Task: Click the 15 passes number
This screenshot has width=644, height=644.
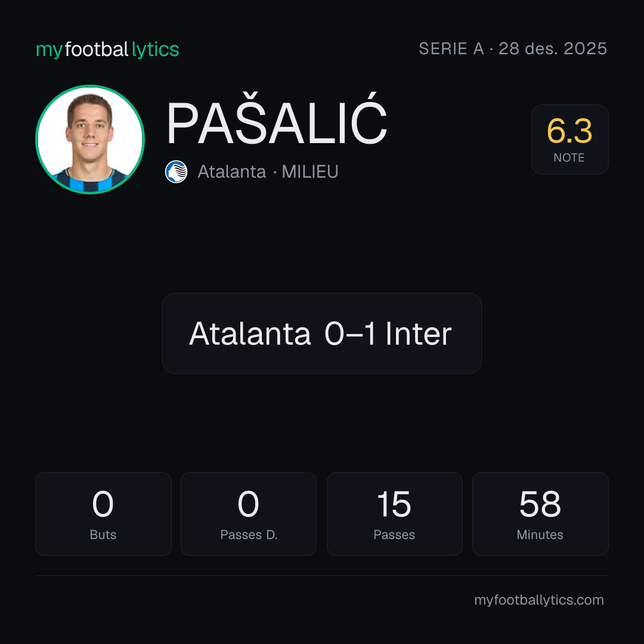Action: [x=394, y=504]
